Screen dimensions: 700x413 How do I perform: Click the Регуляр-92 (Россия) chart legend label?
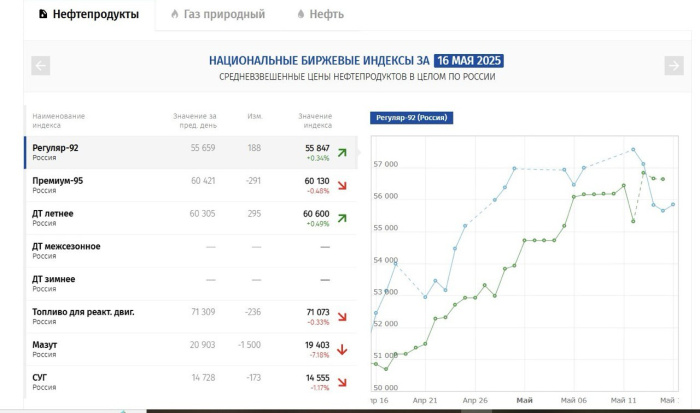(411, 118)
